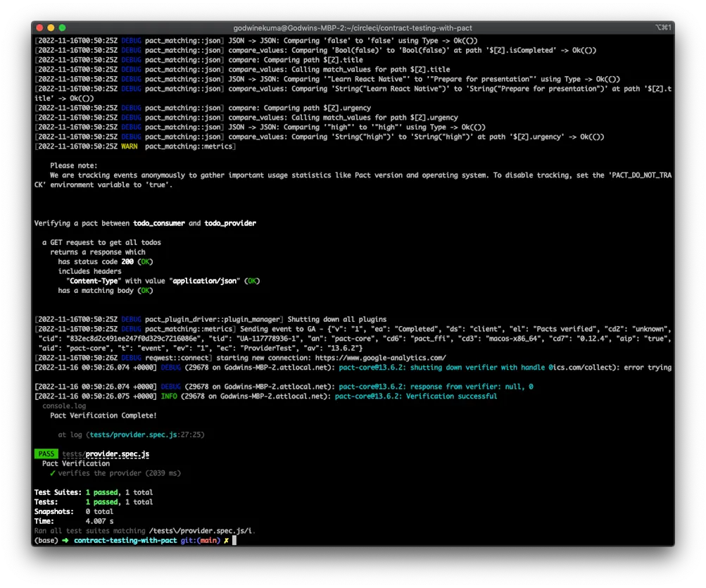Click the 'returns a response which' line
The width and height of the screenshot is (706, 588).
point(98,252)
